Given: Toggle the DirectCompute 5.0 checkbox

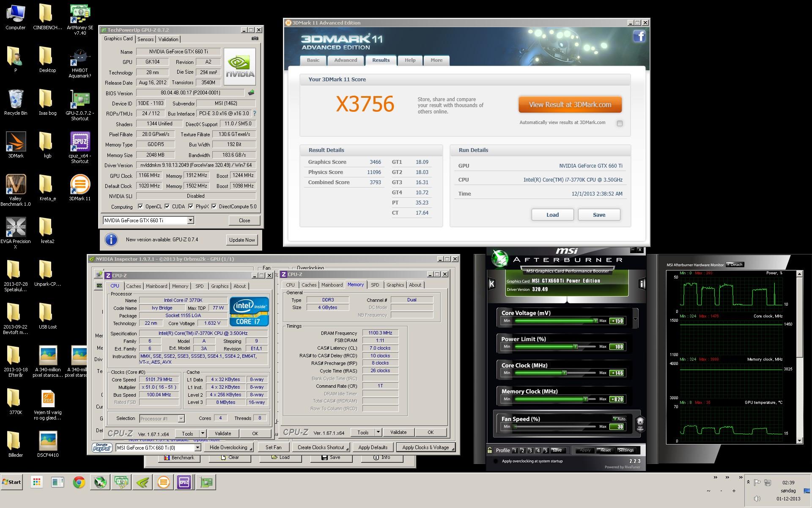Looking at the screenshot, I should pyautogui.click(x=214, y=207).
